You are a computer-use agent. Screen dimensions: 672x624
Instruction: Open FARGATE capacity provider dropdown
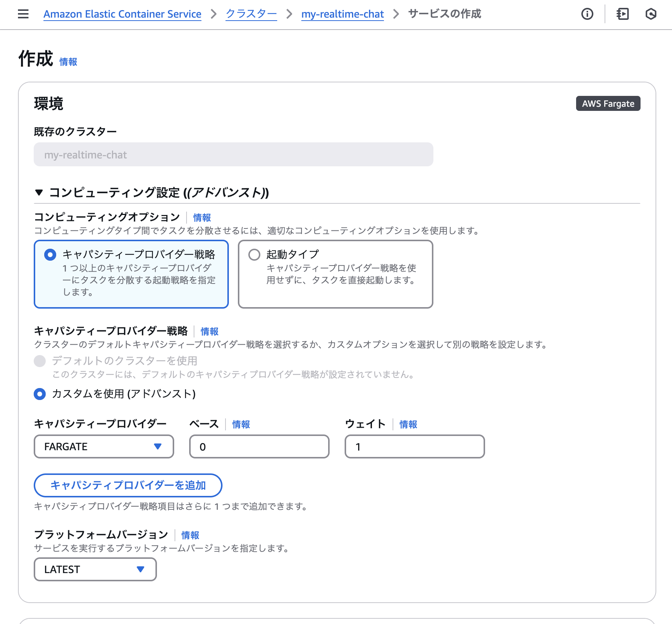[104, 446]
